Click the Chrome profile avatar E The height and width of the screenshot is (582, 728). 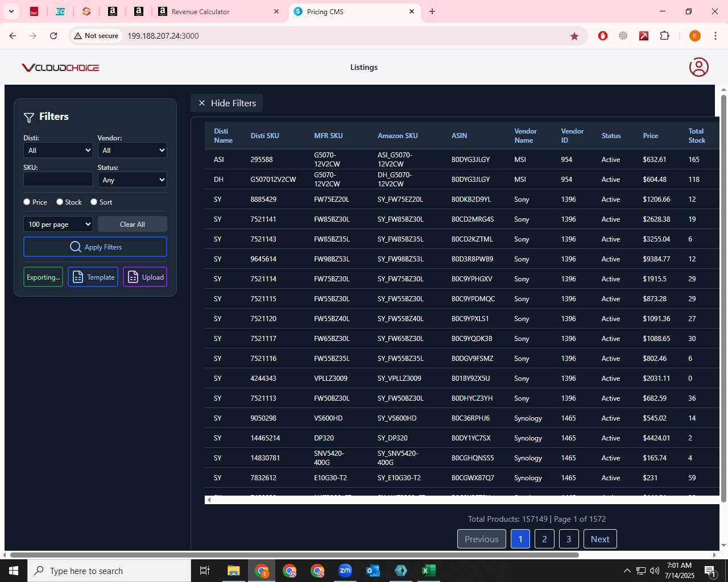[x=694, y=36]
